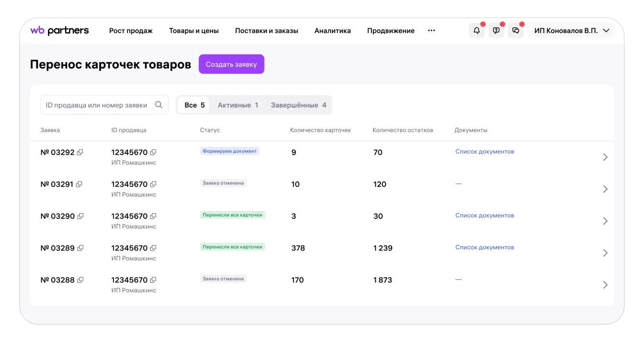Click ИП Ромашкинс in row 03292
Screen dimensions: 644x342
point(134,163)
